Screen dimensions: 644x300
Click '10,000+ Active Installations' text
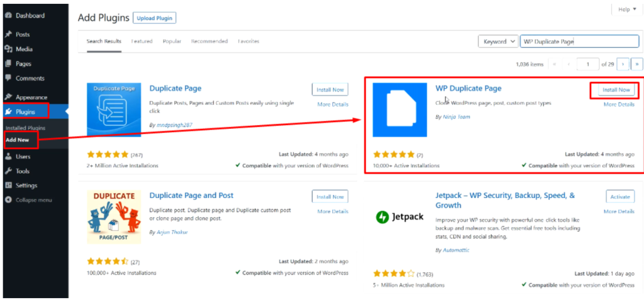(x=406, y=165)
